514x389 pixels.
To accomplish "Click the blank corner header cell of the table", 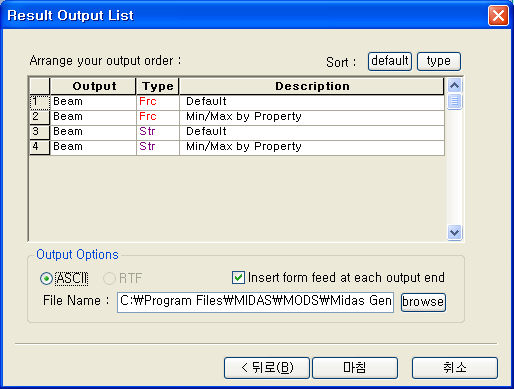I will pos(40,86).
